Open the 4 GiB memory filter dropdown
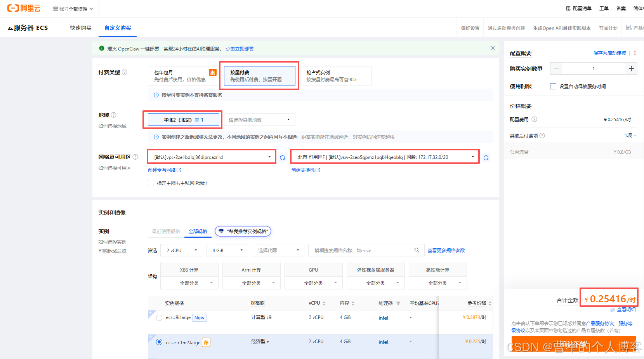This screenshot has height=359, width=644. pos(227,250)
